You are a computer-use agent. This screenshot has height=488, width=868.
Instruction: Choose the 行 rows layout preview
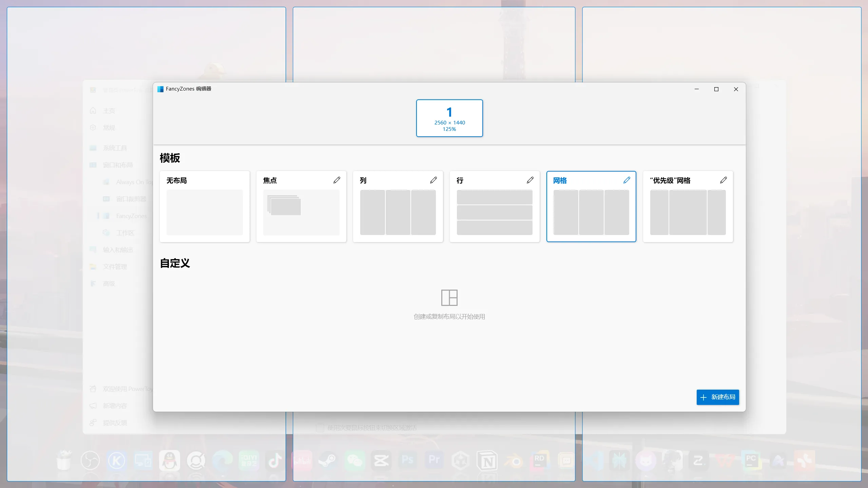(x=495, y=212)
